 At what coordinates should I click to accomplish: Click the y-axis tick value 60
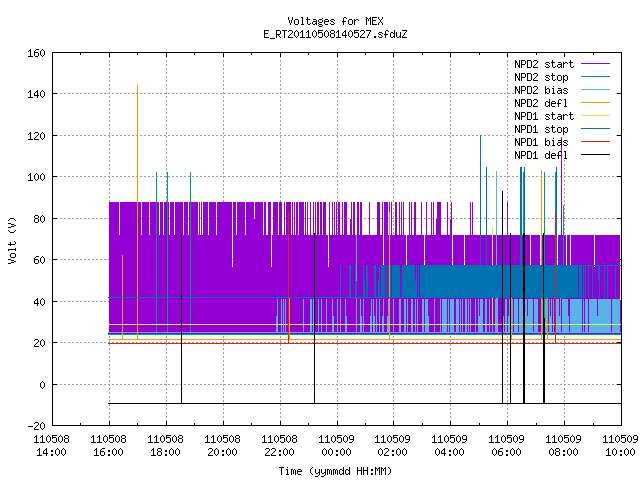[39, 260]
